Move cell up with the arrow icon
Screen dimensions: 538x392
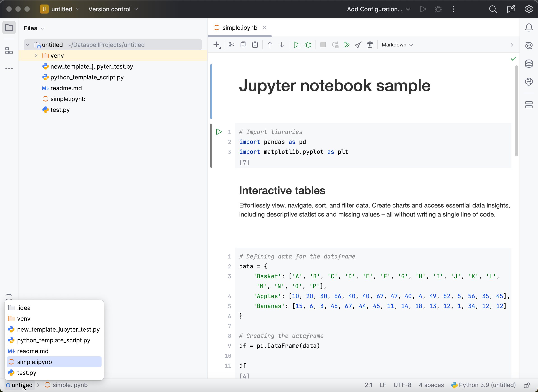[270, 45]
